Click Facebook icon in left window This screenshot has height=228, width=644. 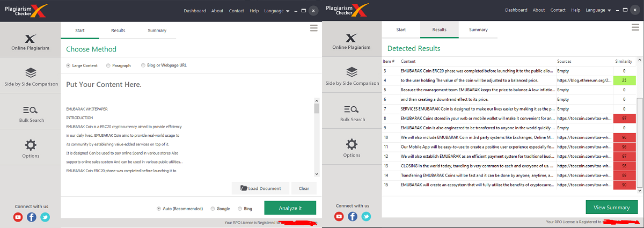[x=31, y=217]
